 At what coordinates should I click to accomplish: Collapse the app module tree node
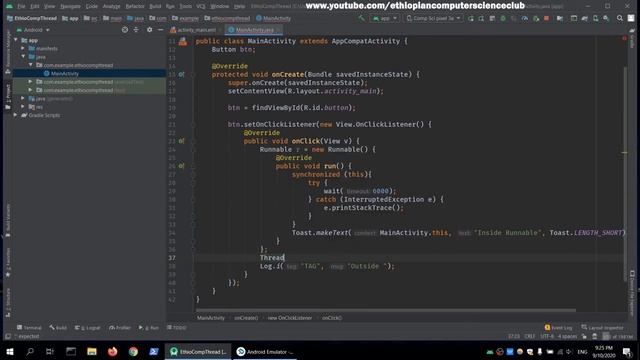16,40
